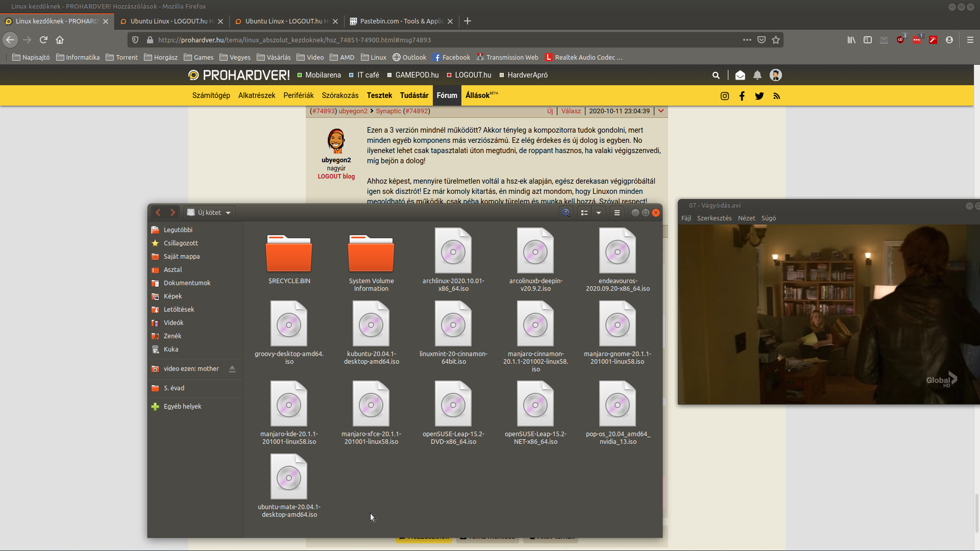Screen dimensions: 980x551
Task: Open search on Prohardver header
Action: [x=716, y=76]
